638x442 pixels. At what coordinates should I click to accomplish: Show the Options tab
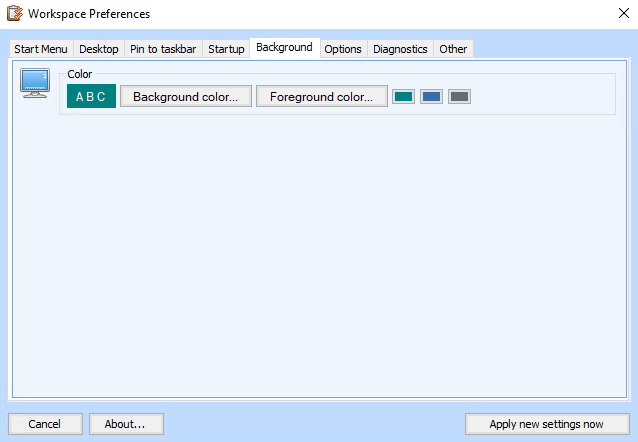[343, 49]
